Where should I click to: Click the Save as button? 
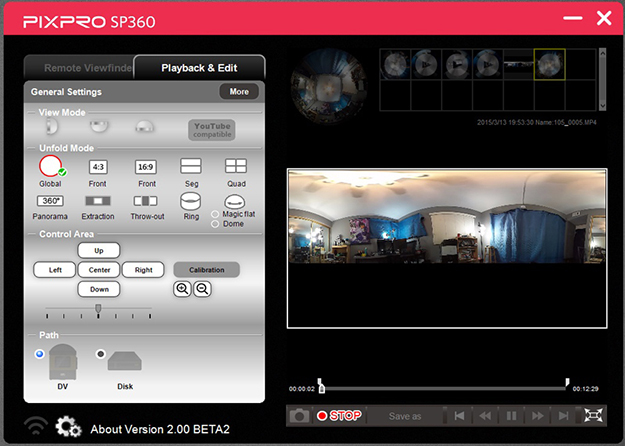pos(405,416)
